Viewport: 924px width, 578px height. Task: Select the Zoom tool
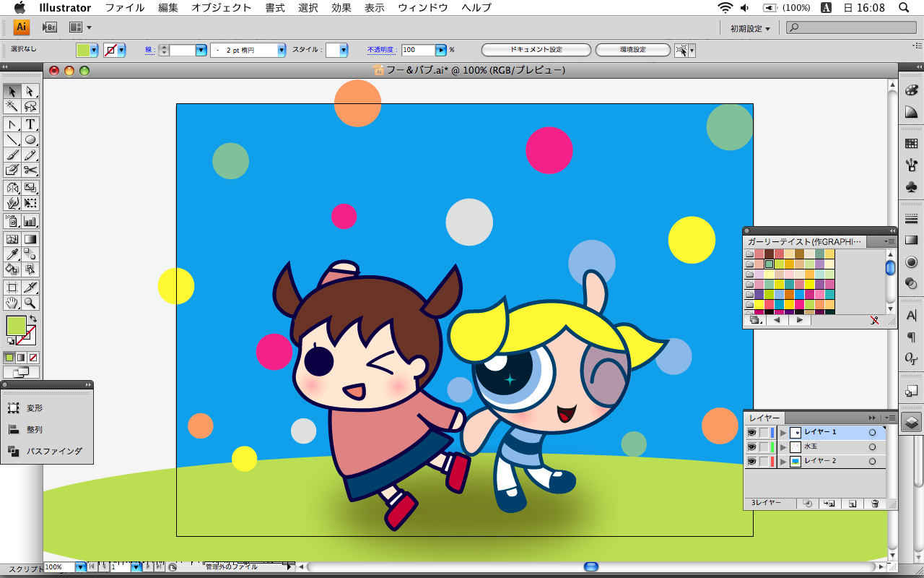coord(30,303)
